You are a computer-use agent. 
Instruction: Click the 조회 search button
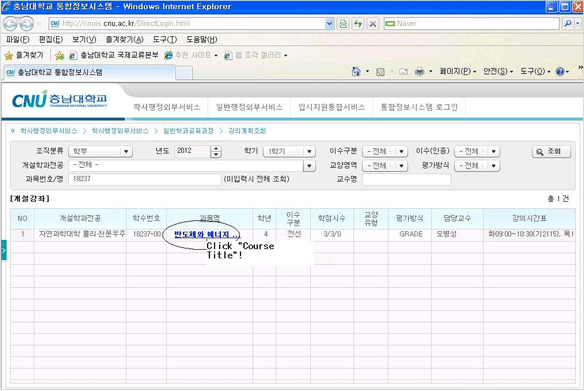point(551,151)
